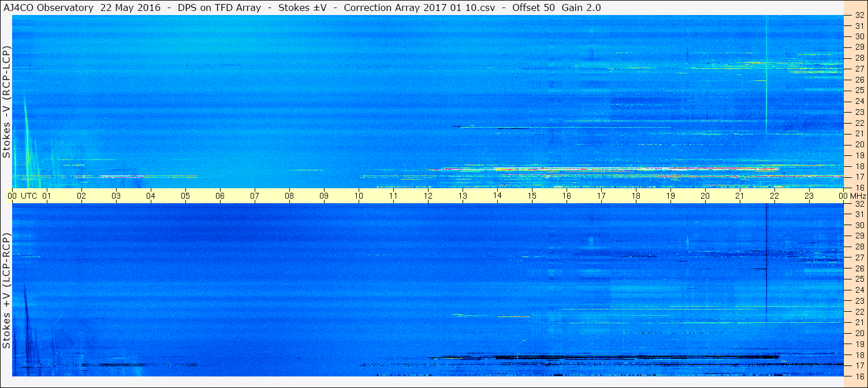Image resolution: width=868 pixels, height=388 pixels.
Task: Click the 'AJ4CO Observatory' title text
Action: click(x=49, y=8)
